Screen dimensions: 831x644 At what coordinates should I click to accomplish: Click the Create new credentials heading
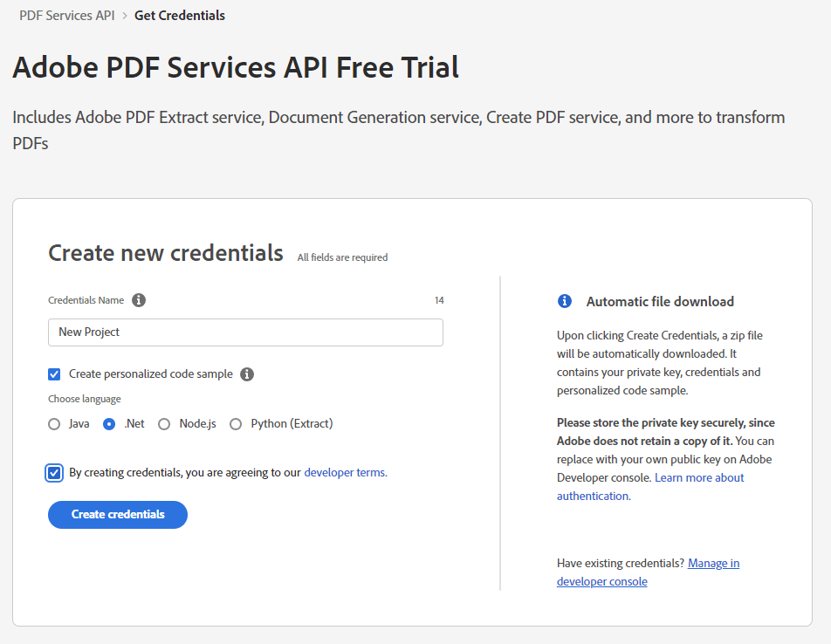[166, 252]
